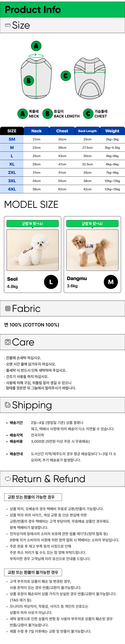Click the green A circle above the back-view diagram
This screenshot has height=644, width=125.
(36, 46)
